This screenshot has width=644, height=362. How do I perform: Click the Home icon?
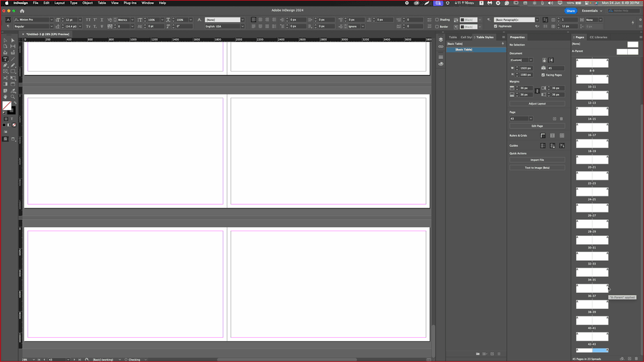click(22, 11)
